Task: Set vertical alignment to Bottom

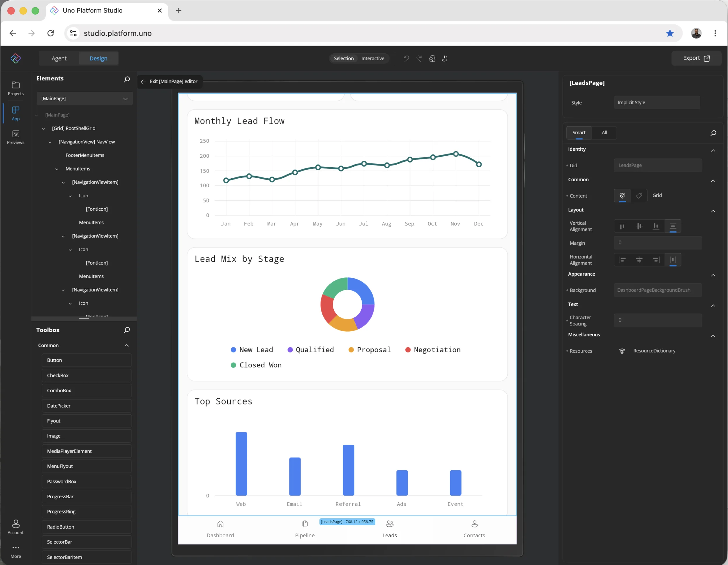Action: [656, 226]
